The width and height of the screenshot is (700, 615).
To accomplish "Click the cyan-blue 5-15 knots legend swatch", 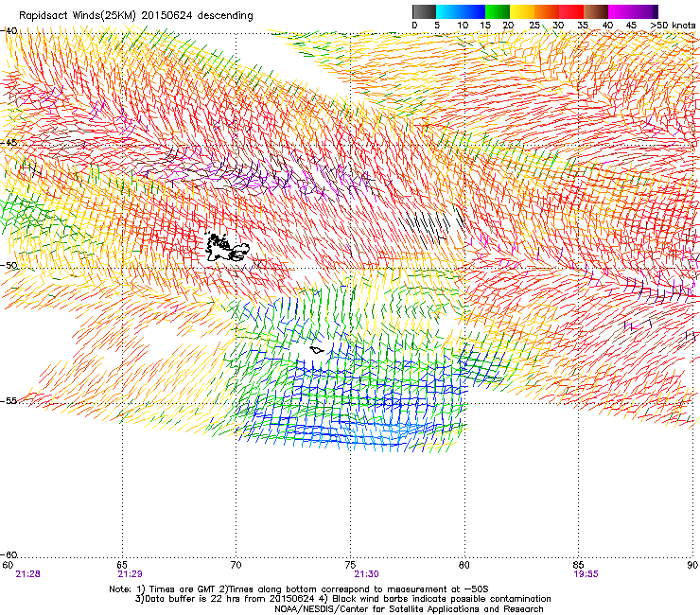I will pyautogui.click(x=461, y=11).
